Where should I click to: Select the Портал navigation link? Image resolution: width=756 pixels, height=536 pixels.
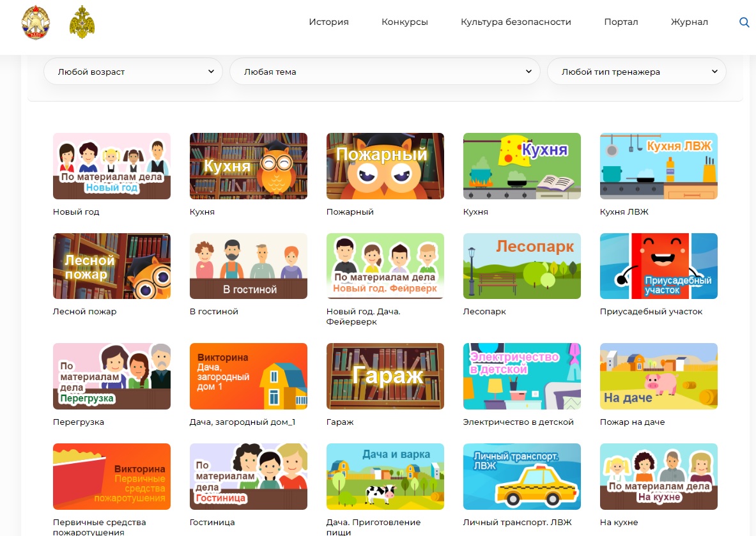click(x=621, y=22)
